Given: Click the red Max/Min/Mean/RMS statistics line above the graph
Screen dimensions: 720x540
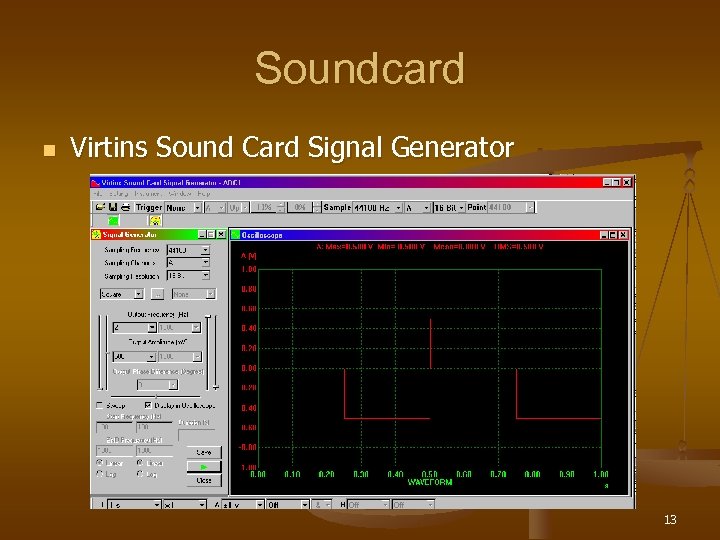Looking at the screenshot, I should 429,247.
